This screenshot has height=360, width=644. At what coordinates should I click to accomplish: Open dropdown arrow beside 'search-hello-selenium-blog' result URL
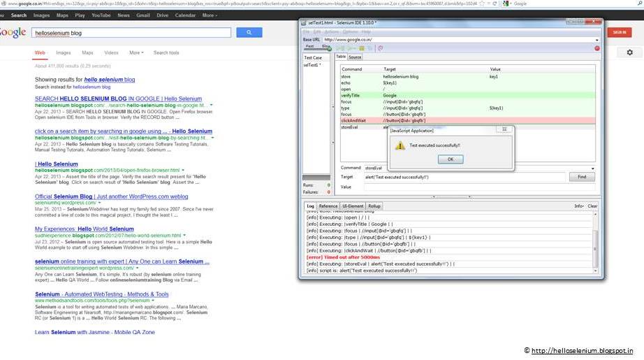coord(212,106)
